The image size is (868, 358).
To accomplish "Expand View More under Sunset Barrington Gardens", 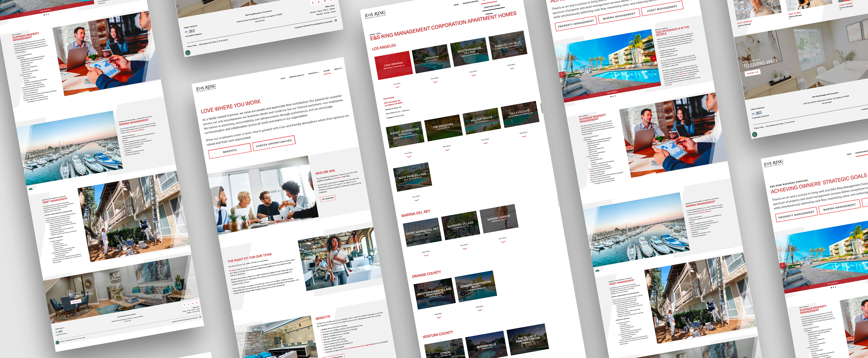I will (x=409, y=154).
